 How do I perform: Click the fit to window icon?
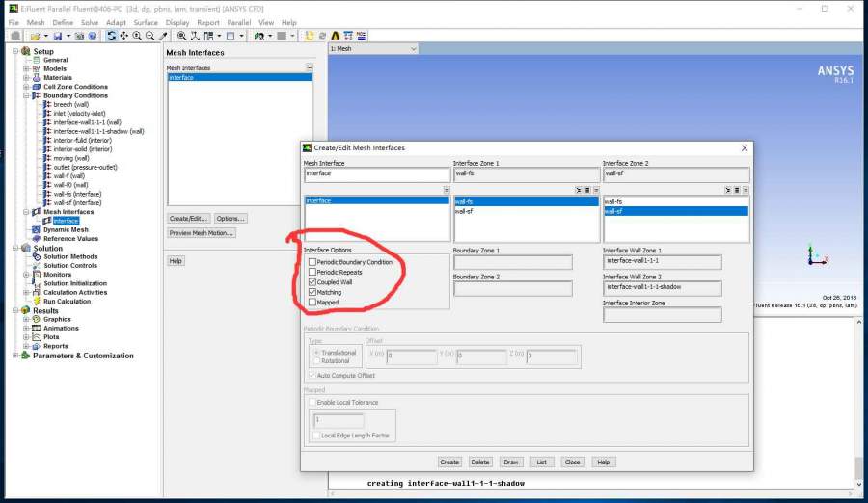(181, 36)
